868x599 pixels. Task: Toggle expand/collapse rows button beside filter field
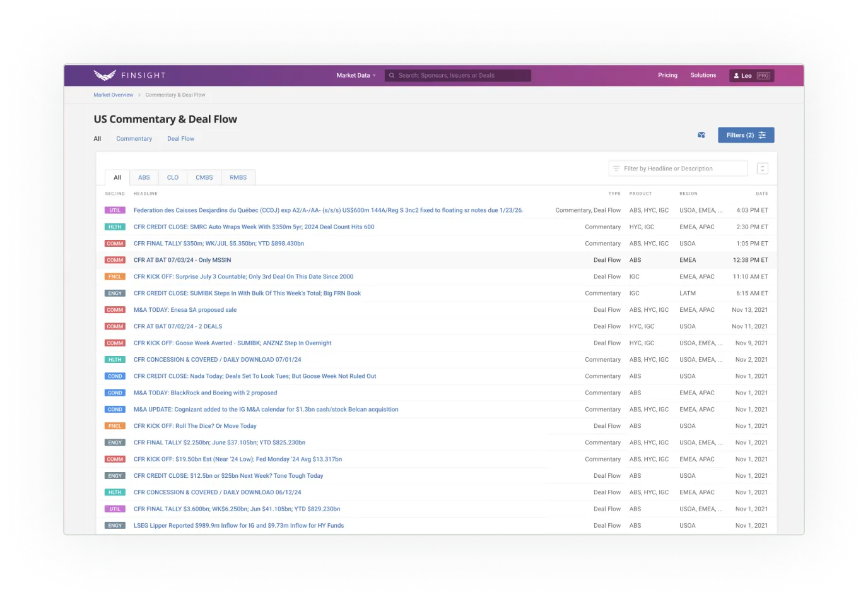762,169
